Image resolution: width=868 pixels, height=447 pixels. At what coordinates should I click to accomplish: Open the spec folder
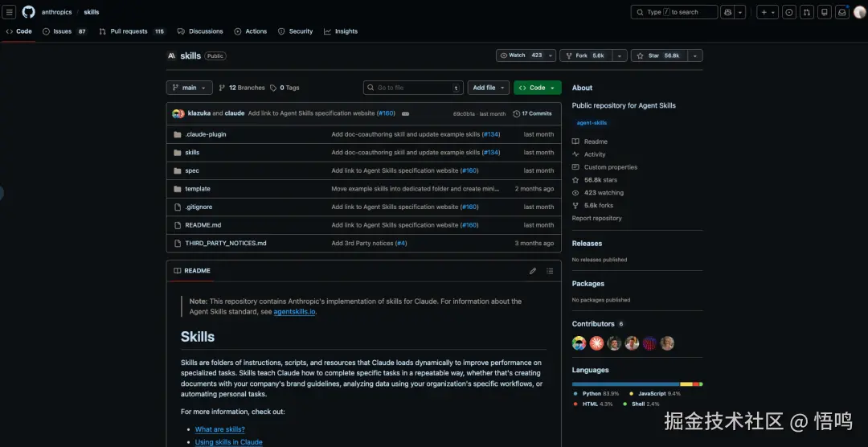(x=192, y=170)
